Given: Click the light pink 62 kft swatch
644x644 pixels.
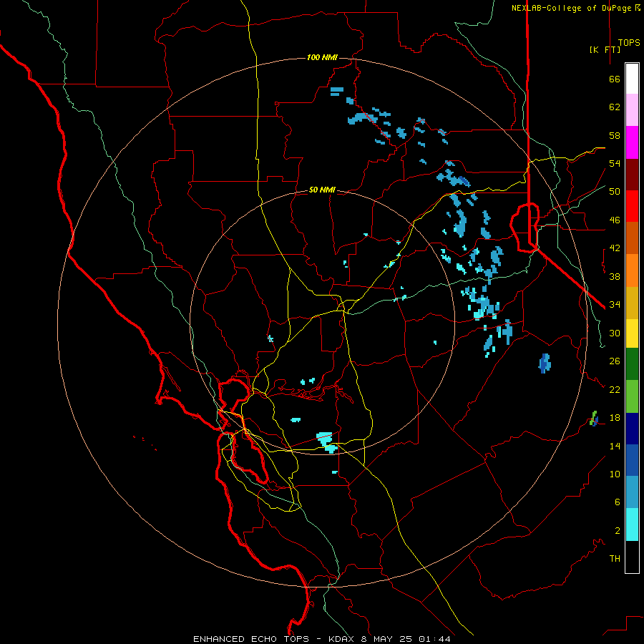Looking at the screenshot, I should click(x=632, y=110).
